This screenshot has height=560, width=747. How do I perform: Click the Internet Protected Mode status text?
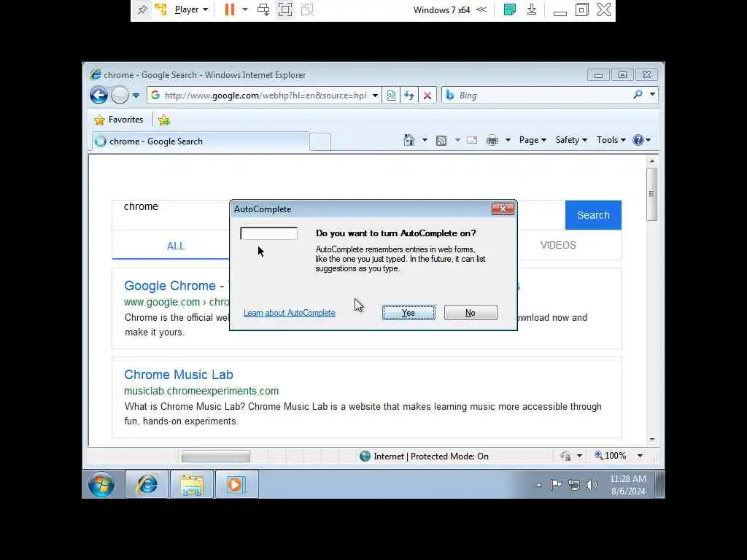point(430,456)
